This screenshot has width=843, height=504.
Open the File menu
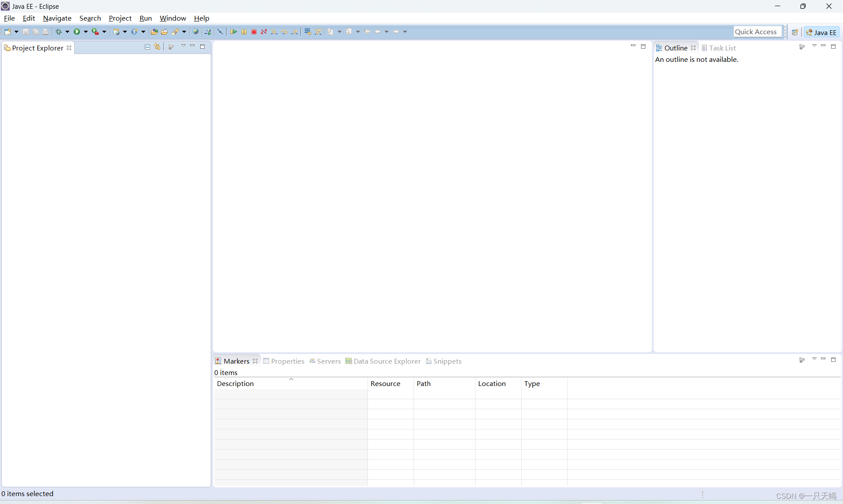coord(9,18)
